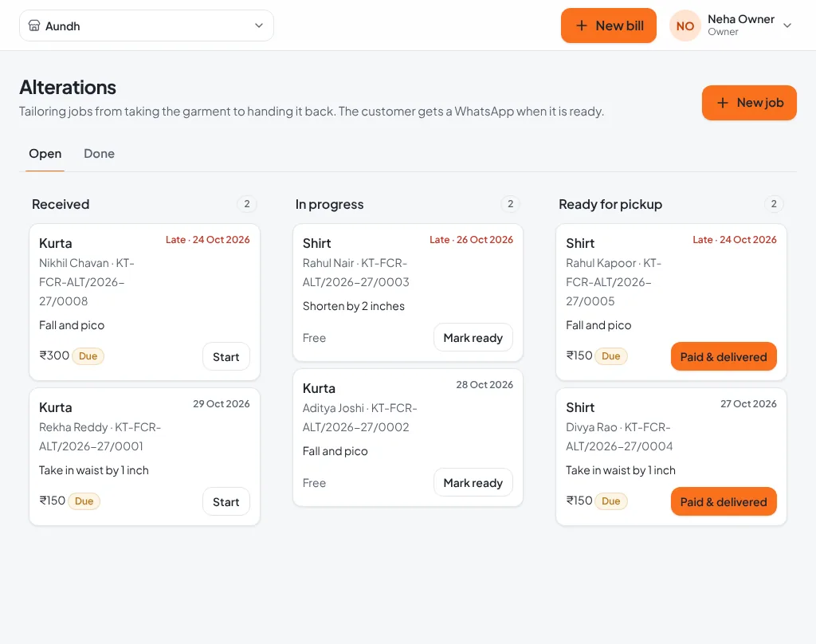This screenshot has height=644, width=816.
Task: Mark Aditya Joshi's Kurta as ready
Action: click(x=473, y=483)
